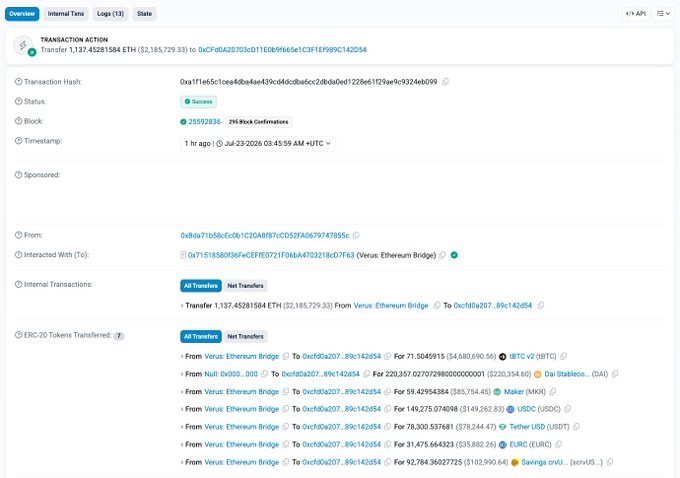This screenshot has width=680, height=478.
Task: Open recipient address in USDT transfer row
Action: point(341,427)
